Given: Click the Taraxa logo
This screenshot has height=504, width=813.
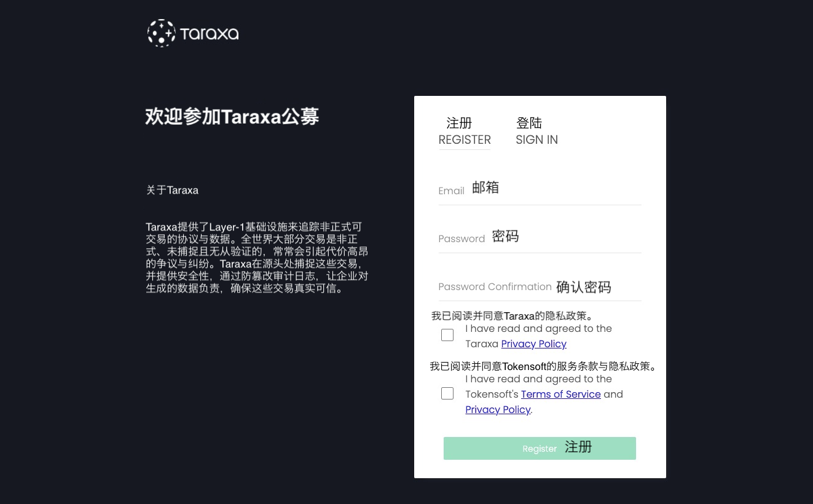Looking at the screenshot, I should pos(192,33).
